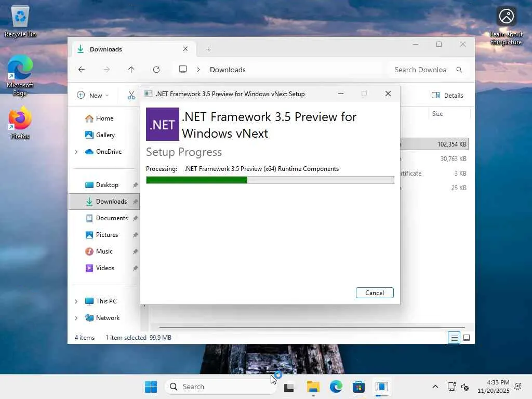532x399 pixels.
Task: Click Learn about this picture icon
Action: 506,26
